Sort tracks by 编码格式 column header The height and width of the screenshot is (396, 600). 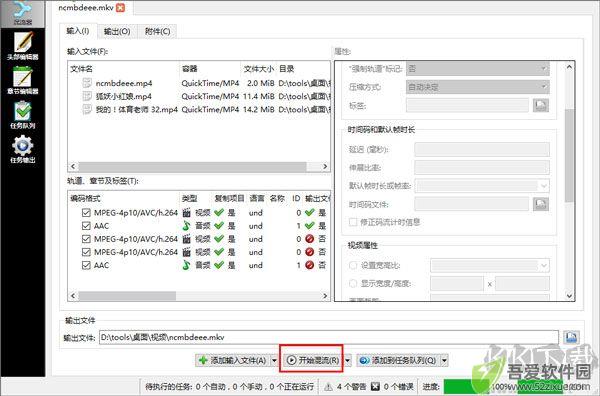click(x=124, y=198)
